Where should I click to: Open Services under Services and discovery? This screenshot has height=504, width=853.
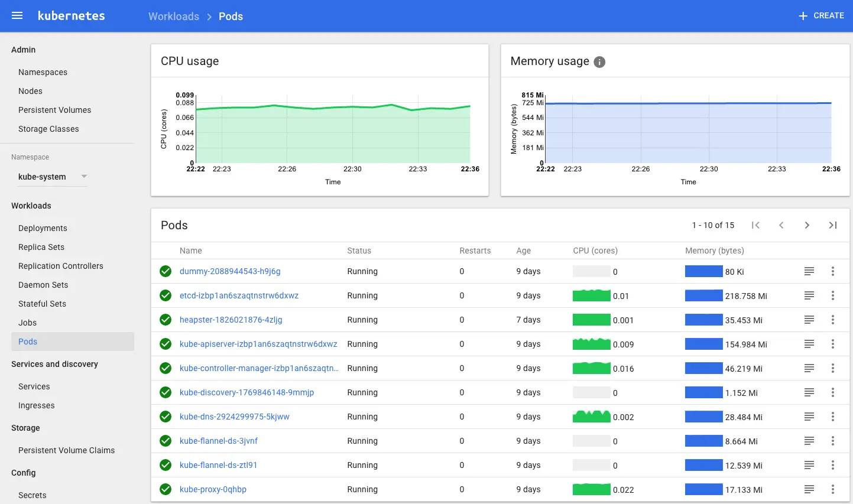tap(34, 386)
